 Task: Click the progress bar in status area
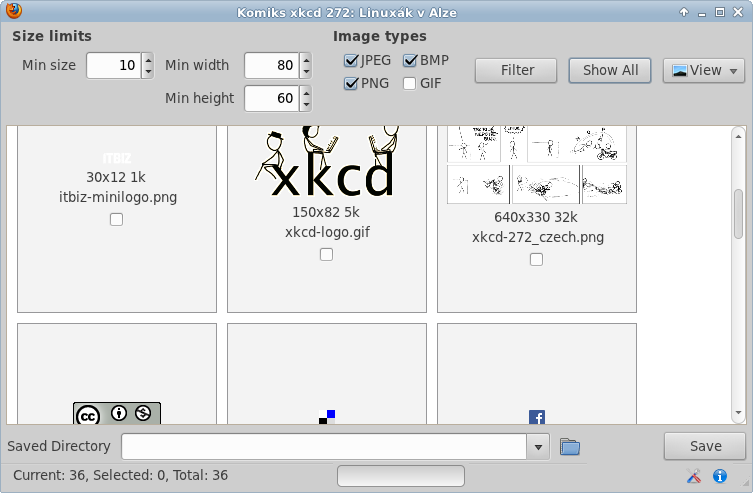coord(401,476)
